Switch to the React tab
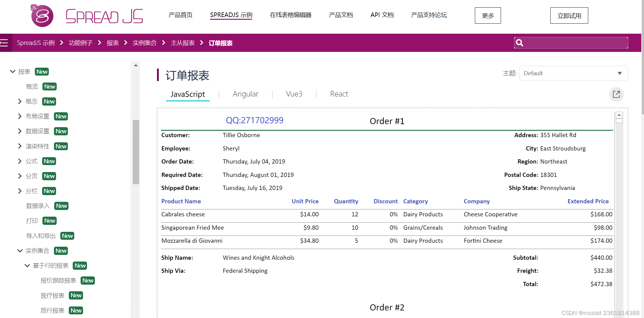The image size is (644, 318). pos(339,94)
